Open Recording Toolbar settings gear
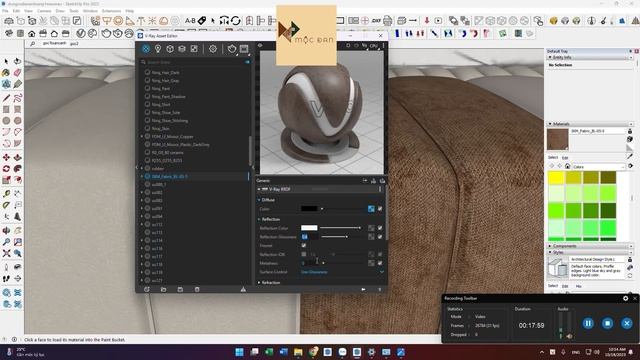This screenshot has width=640, height=360. pos(625,298)
